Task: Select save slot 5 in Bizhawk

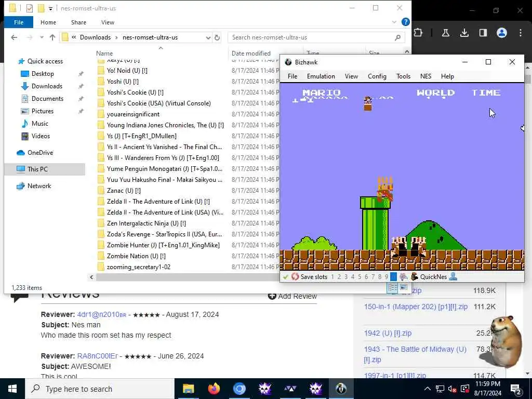Action: coord(360,277)
